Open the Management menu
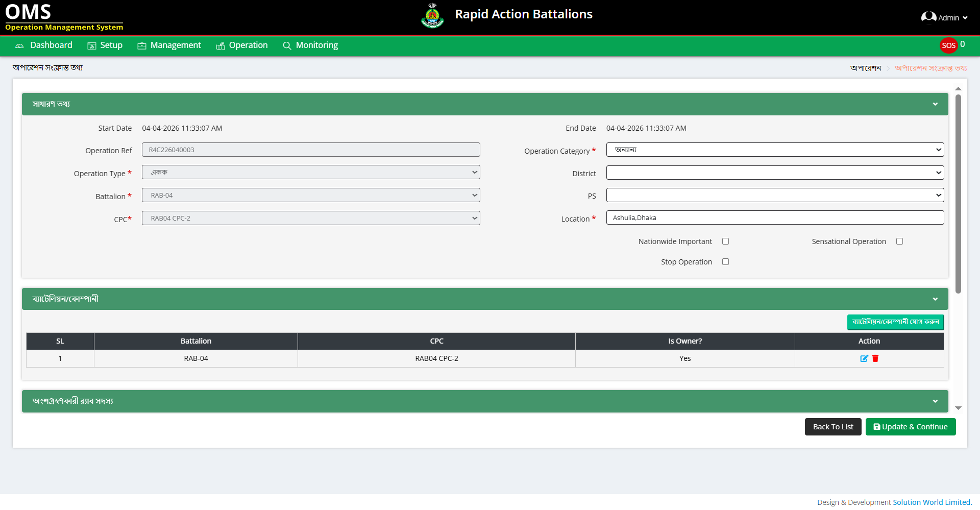The image size is (980, 510). pos(169,45)
